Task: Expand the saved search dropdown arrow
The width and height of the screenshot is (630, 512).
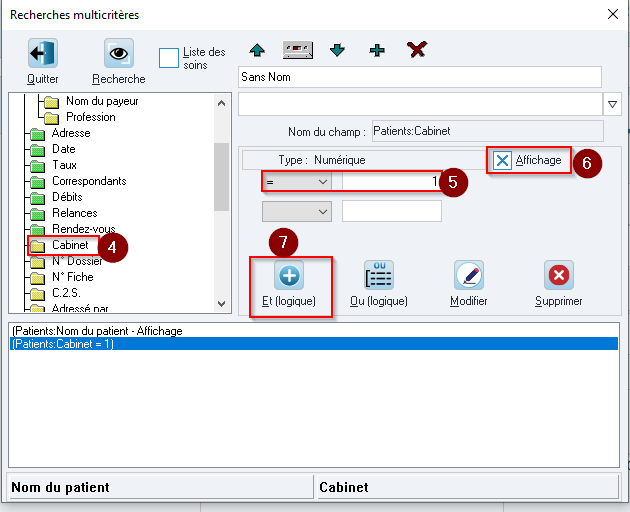Action: (x=612, y=104)
